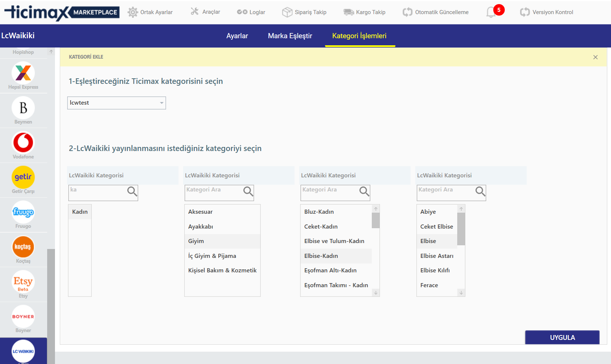Select the Elbise Kılıfı category

[437, 270]
